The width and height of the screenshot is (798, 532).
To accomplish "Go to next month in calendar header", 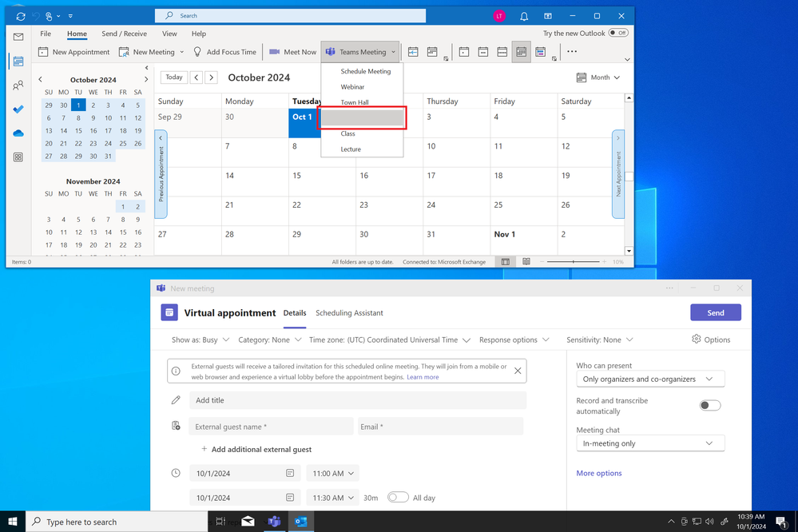I will pyautogui.click(x=211, y=77).
